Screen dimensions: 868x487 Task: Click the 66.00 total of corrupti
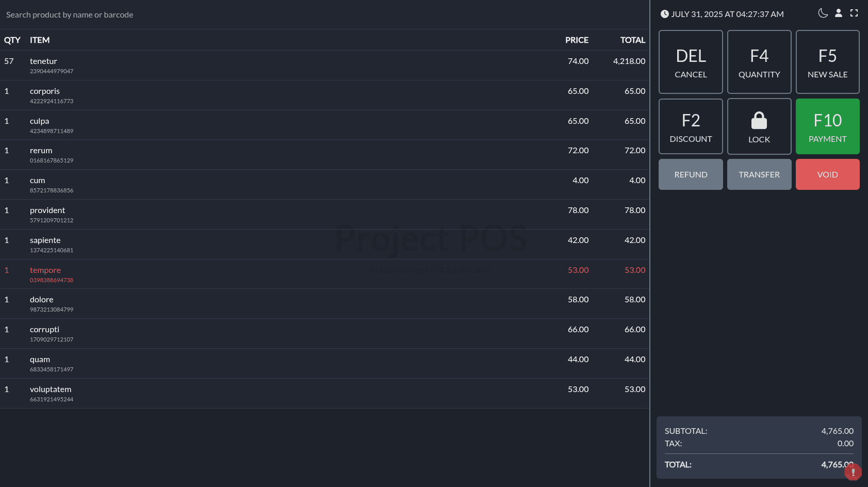click(635, 330)
